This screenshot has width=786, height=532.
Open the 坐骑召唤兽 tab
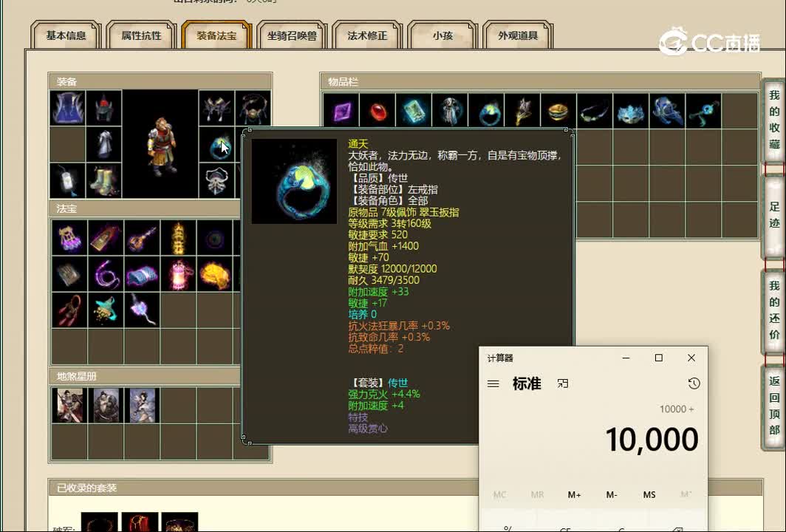pyautogui.click(x=292, y=35)
